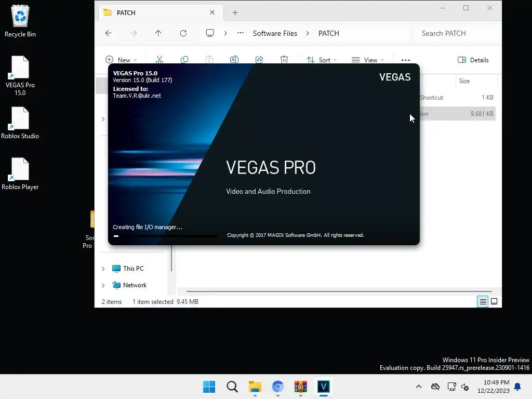Switch to details list view layout
The image size is (532, 399).
tap(483, 301)
